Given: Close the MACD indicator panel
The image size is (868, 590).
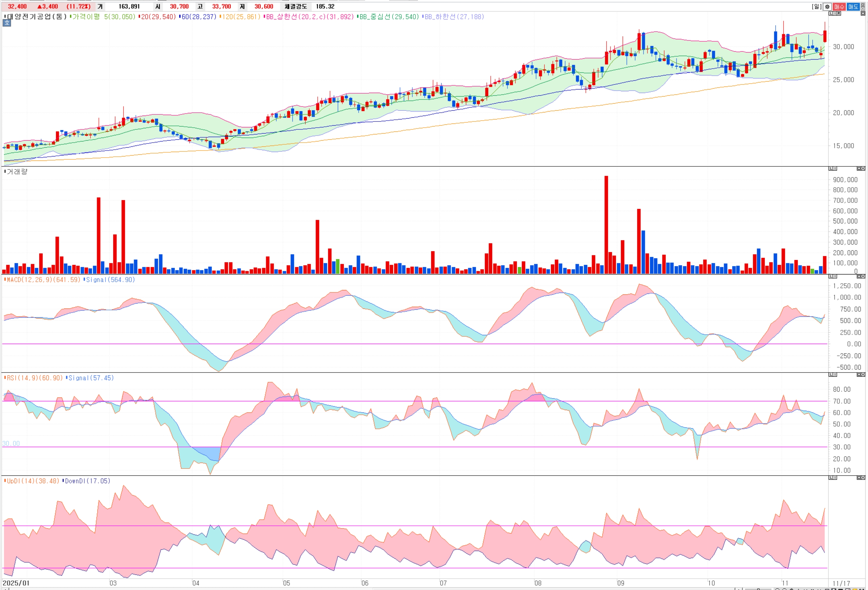Looking at the screenshot, I should coord(863,276).
